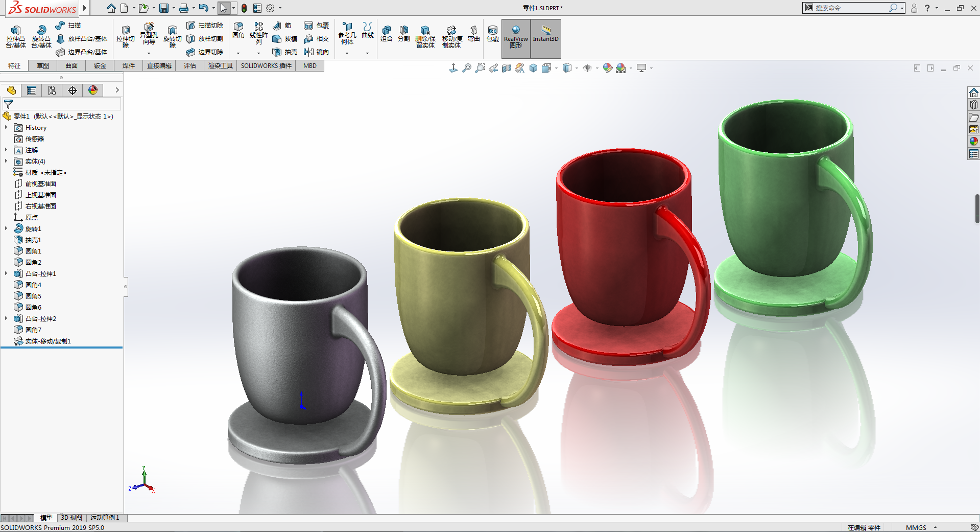Switch to the 草图 (Sketch) ribbon tab

[x=43, y=66]
